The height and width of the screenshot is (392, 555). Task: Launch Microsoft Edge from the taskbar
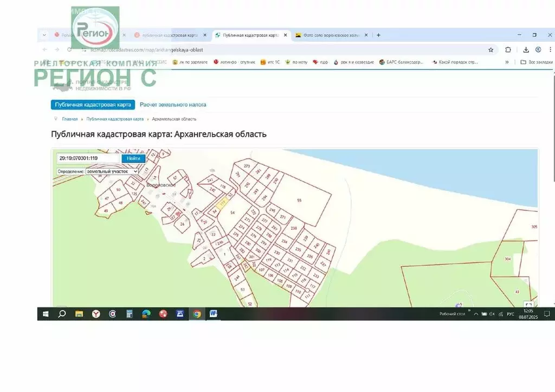click(146, 314)
